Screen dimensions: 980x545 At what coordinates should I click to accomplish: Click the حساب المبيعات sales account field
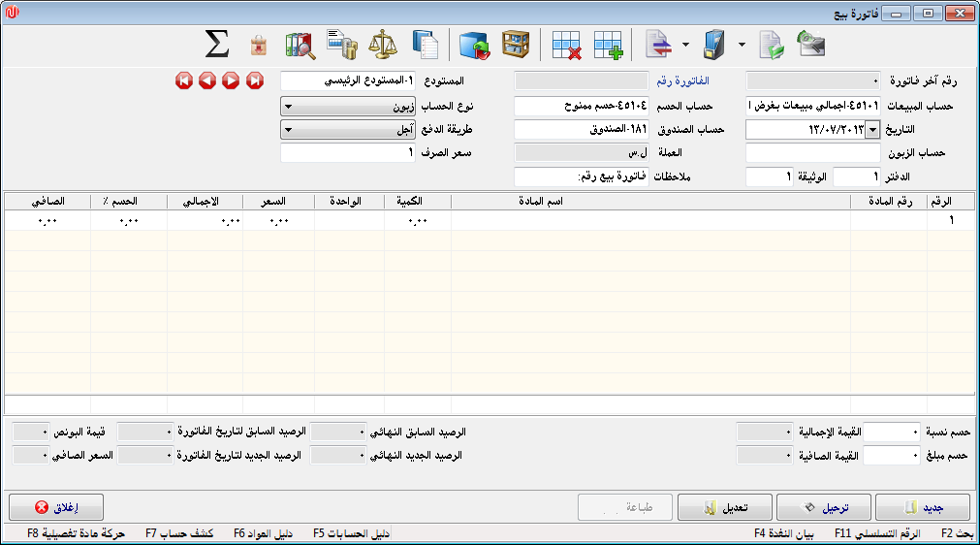click(813, 107)
